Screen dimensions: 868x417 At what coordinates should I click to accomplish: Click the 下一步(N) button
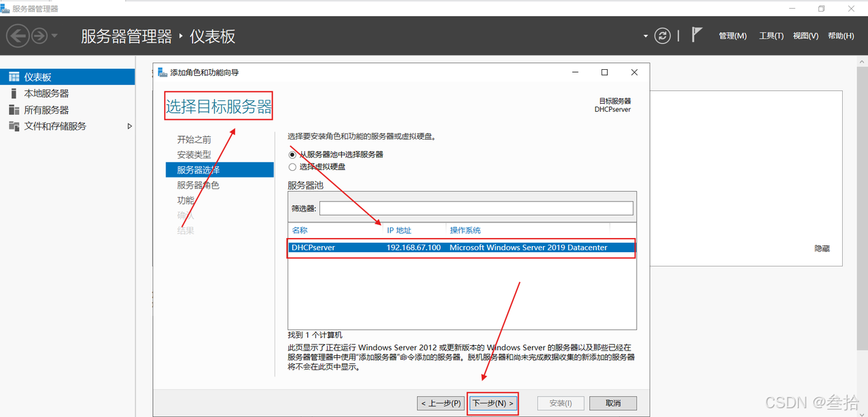493,403
